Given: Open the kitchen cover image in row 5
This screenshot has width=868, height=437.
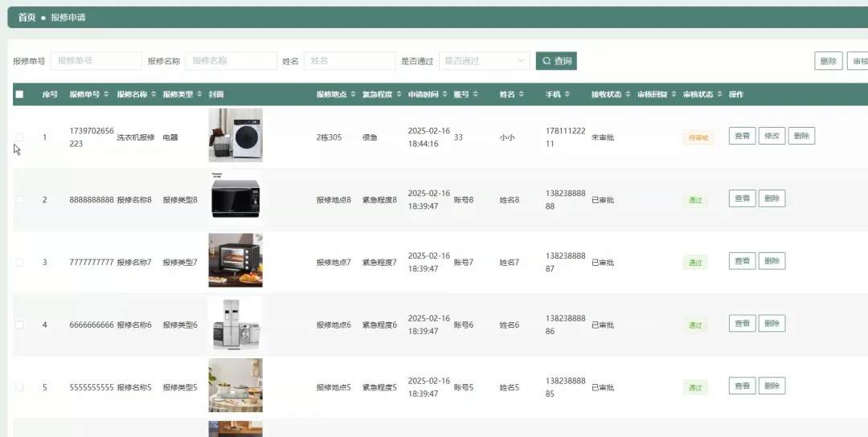Looking at the screenshot, I should coord(235,385).
